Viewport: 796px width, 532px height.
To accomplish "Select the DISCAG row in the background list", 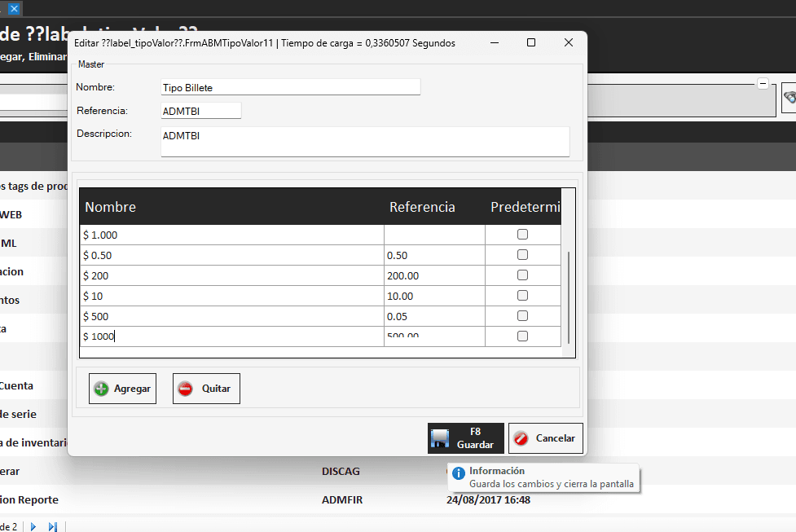I will point(341,471).
